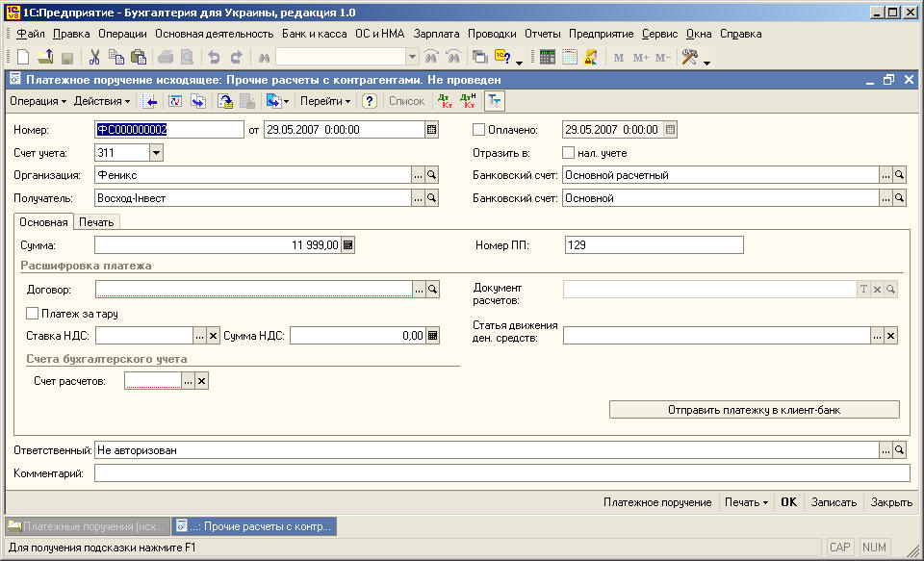The height and width of the screenshot is (561, 924).
Task: Click into the Сумма field
Action: [218, 245]
